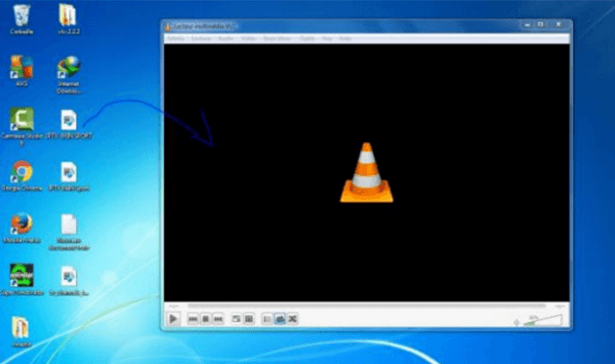Select the IPTV file beside Google Chrome

[68, 177]
